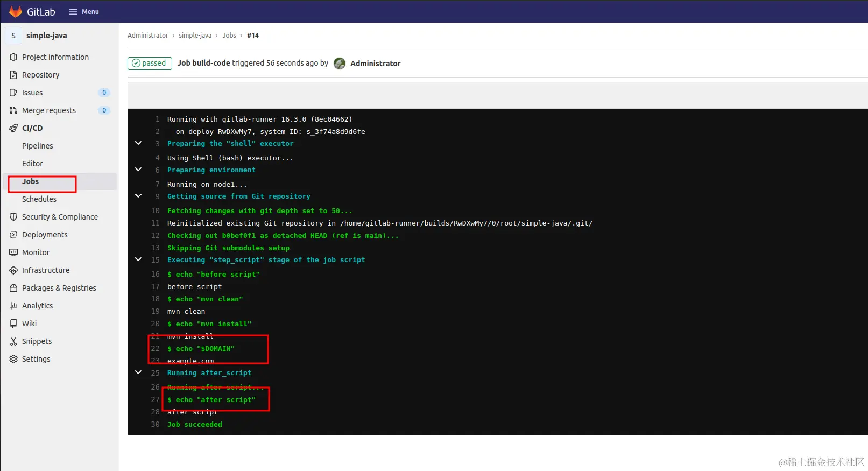Click the Wiki book icon
Image resolution: width=868 pixels, height=471 pixels.
pos(13,324)
